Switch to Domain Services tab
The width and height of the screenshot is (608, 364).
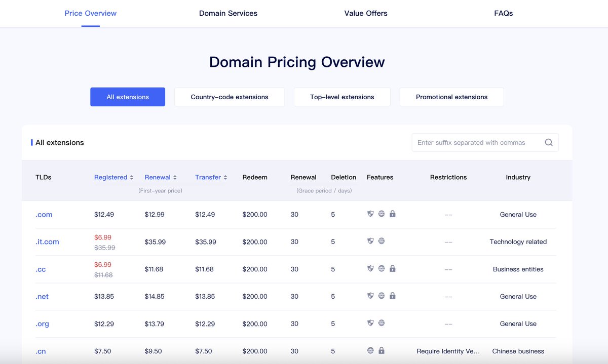(x=228, y=13)
